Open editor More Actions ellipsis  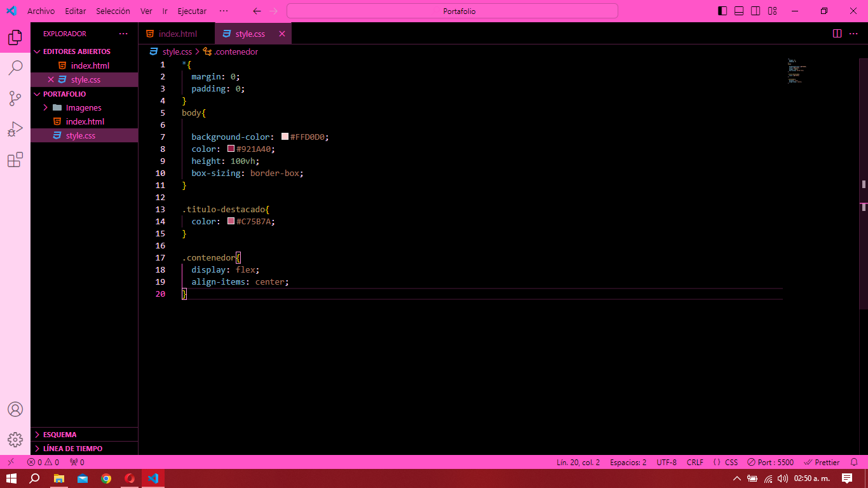[x=853, y=34]
